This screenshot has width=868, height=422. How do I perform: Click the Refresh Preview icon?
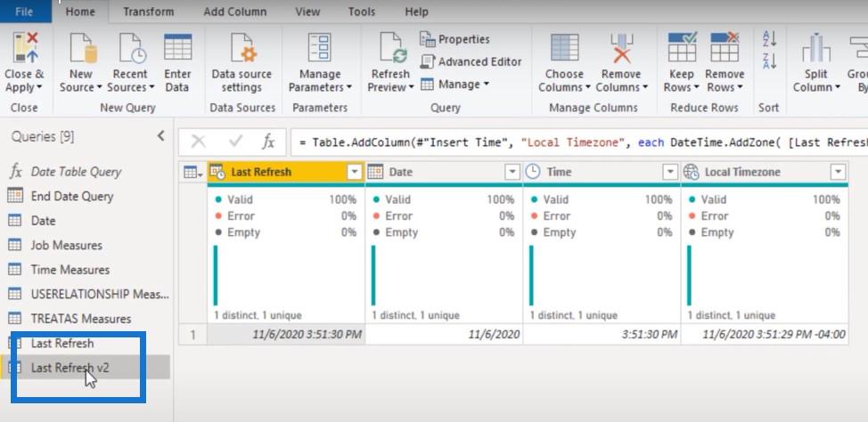point(392,48)
